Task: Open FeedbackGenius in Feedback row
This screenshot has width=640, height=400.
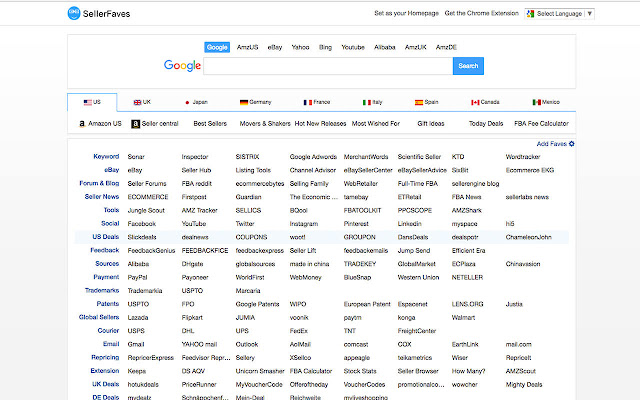Action: 151,251
